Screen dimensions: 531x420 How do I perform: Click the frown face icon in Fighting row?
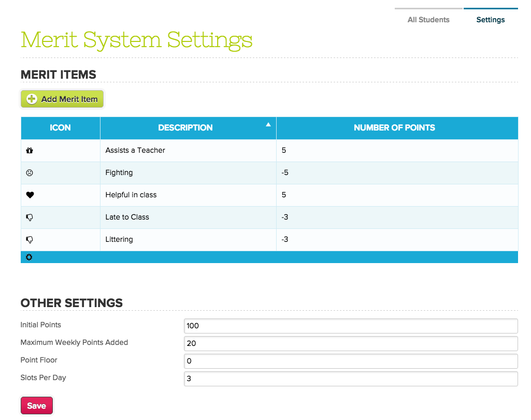point(30,173)
